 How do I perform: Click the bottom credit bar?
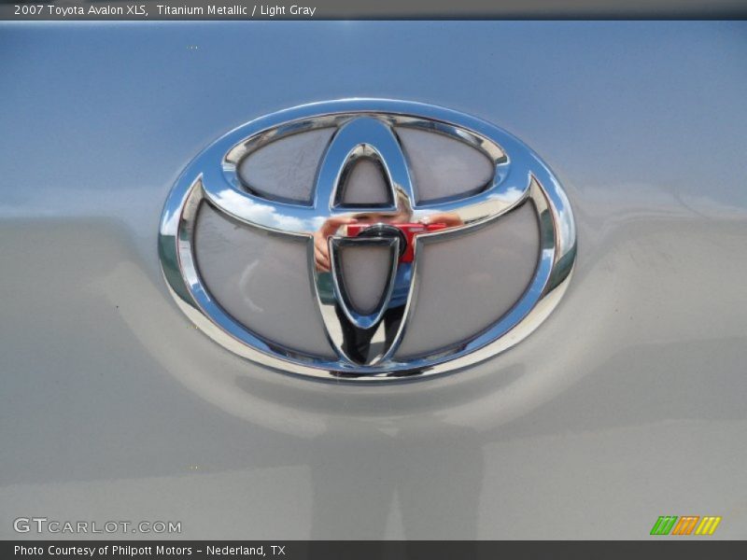point(373,551)
